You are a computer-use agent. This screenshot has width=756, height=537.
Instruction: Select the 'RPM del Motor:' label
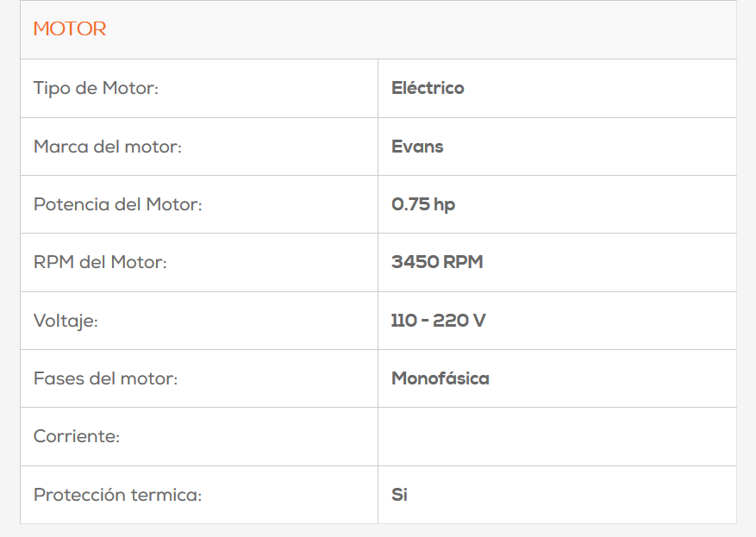tap(100, 263)
